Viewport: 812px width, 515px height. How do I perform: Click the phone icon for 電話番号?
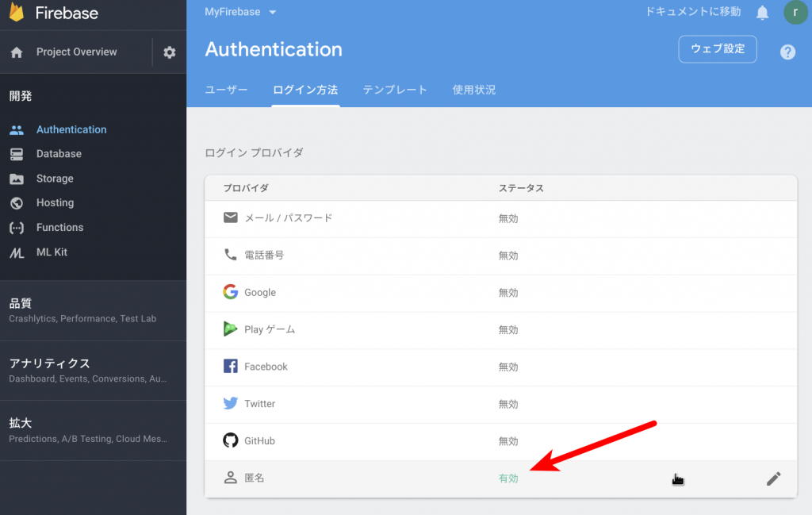pyautogui.click(x=231, y=255)
